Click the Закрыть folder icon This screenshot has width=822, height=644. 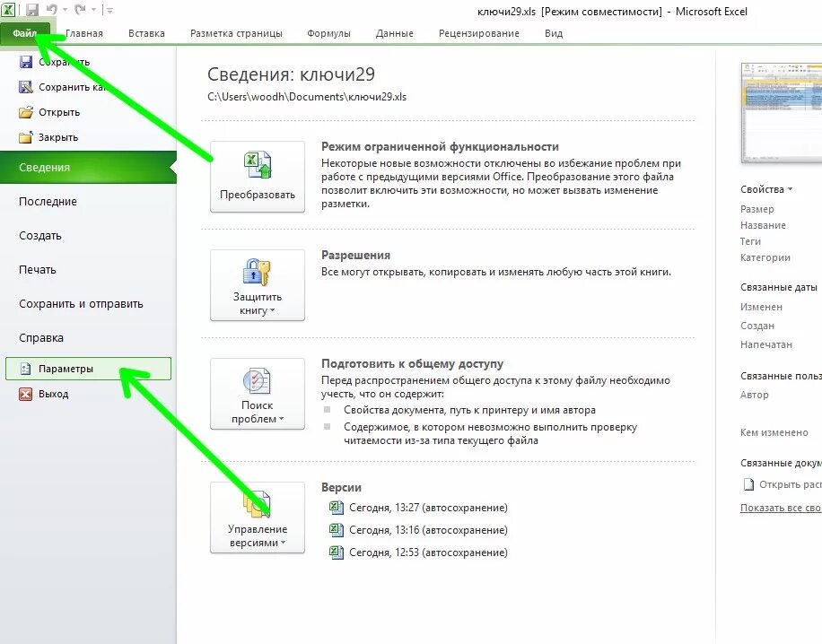coord(26,137)
